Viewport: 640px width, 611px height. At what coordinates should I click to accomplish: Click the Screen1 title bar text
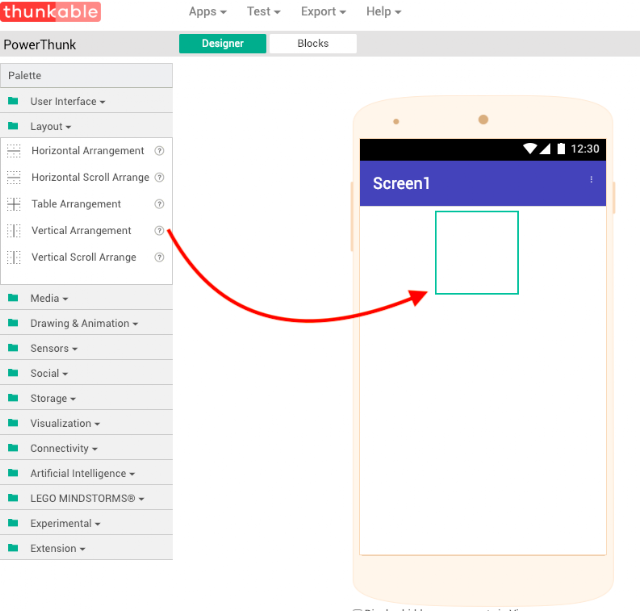tap(401, 183)
